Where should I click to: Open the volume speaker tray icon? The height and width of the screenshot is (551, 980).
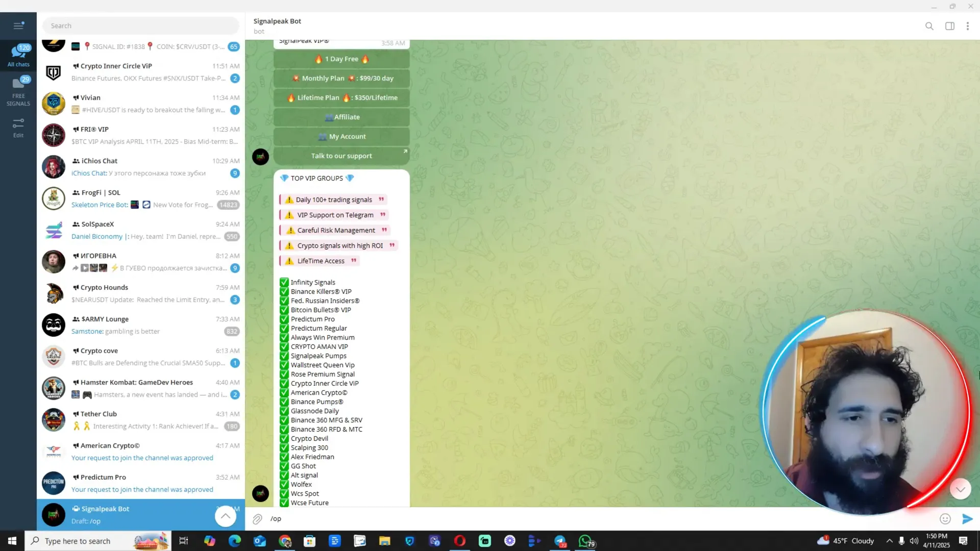coord(914,541)
